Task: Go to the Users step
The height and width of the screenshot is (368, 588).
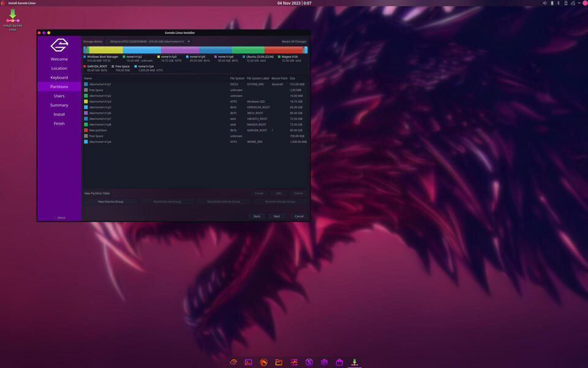Action: pyautogui.click(x=59, y=96)
